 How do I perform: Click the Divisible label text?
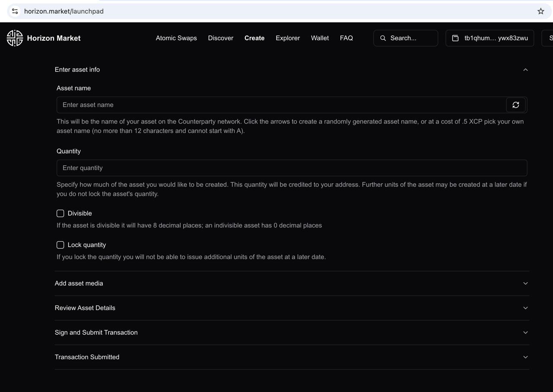click(80, 214)
